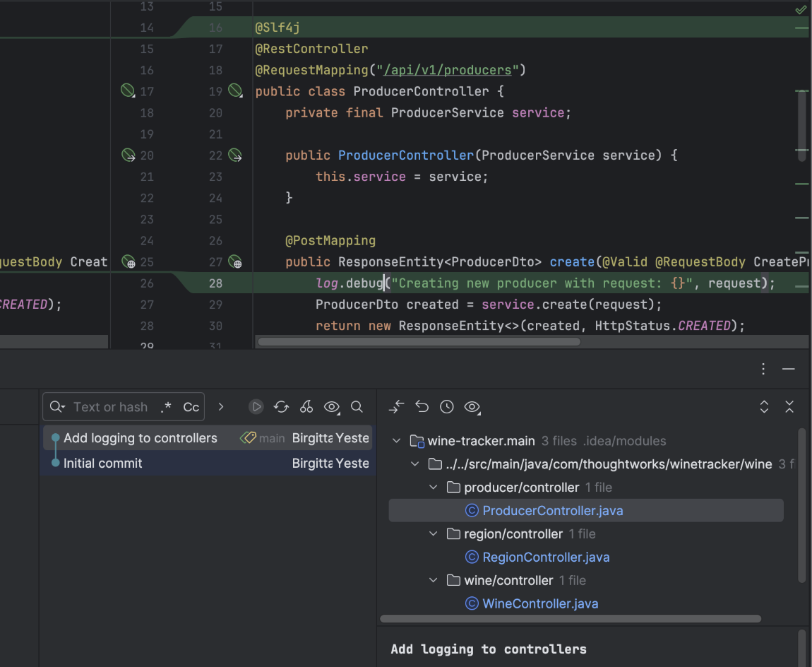The height and width of the screenshot is (667, 812).
Task: Expand all changed files with the double-chevron icon
Action: (764, 406)
